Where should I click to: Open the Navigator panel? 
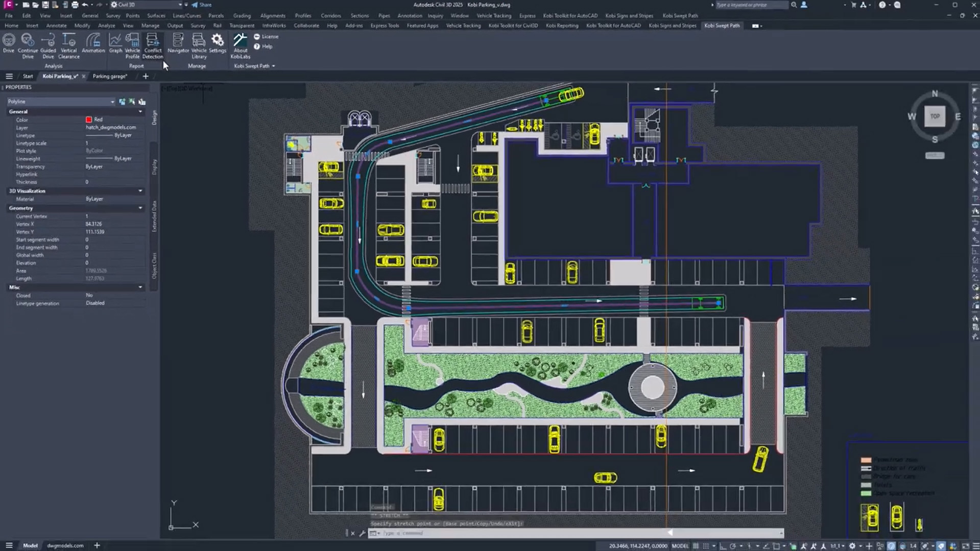178,43
